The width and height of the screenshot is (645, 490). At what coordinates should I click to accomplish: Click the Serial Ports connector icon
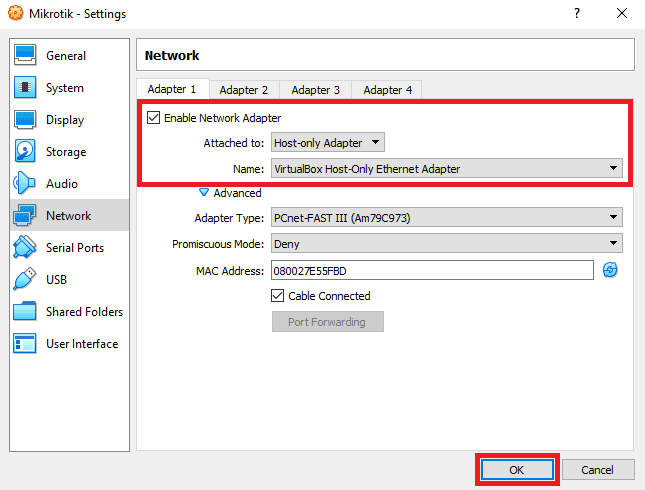click(x=25, y=247)
